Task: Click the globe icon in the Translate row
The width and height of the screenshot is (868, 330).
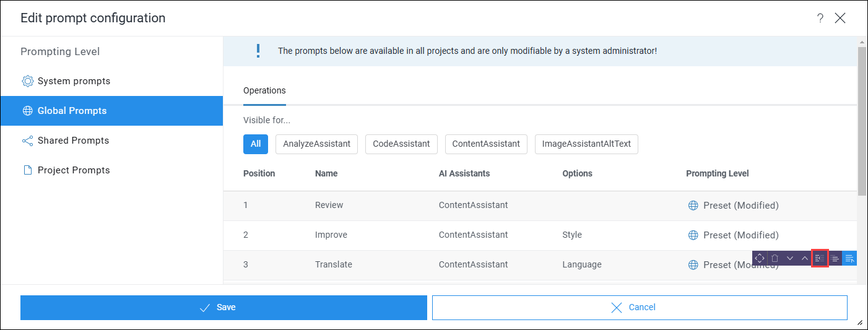Action: click(693, 265)
